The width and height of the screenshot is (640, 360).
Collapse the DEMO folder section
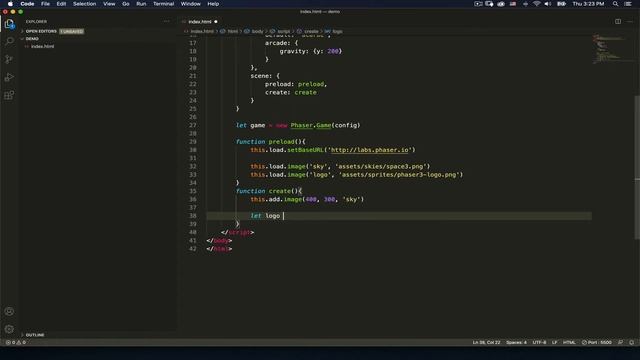point(32,39)
